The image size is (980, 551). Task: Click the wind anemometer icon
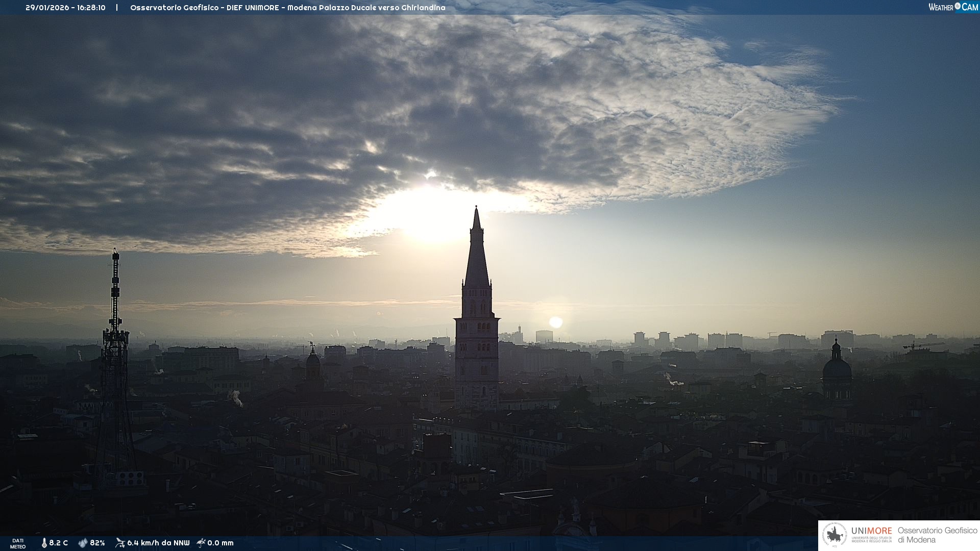point(120,543)
